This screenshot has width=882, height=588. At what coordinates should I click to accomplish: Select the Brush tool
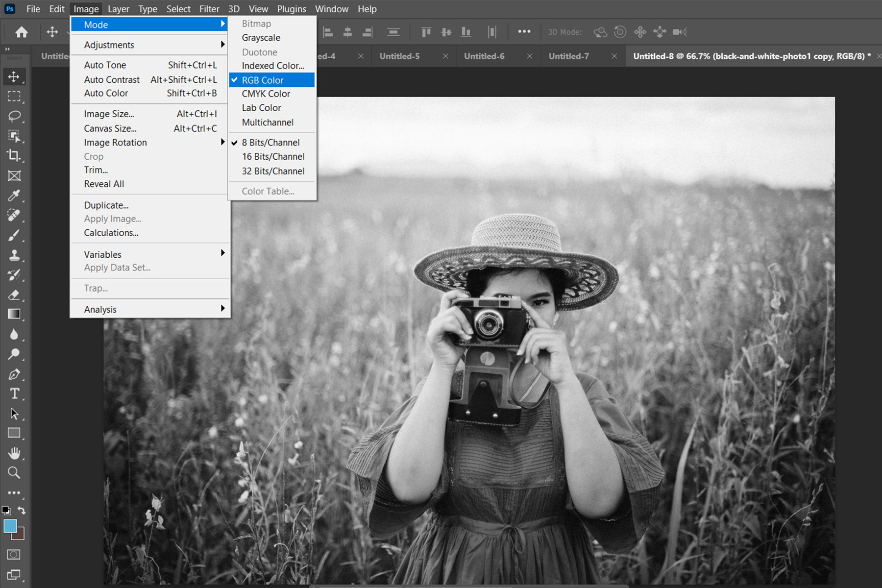[14, 235]
